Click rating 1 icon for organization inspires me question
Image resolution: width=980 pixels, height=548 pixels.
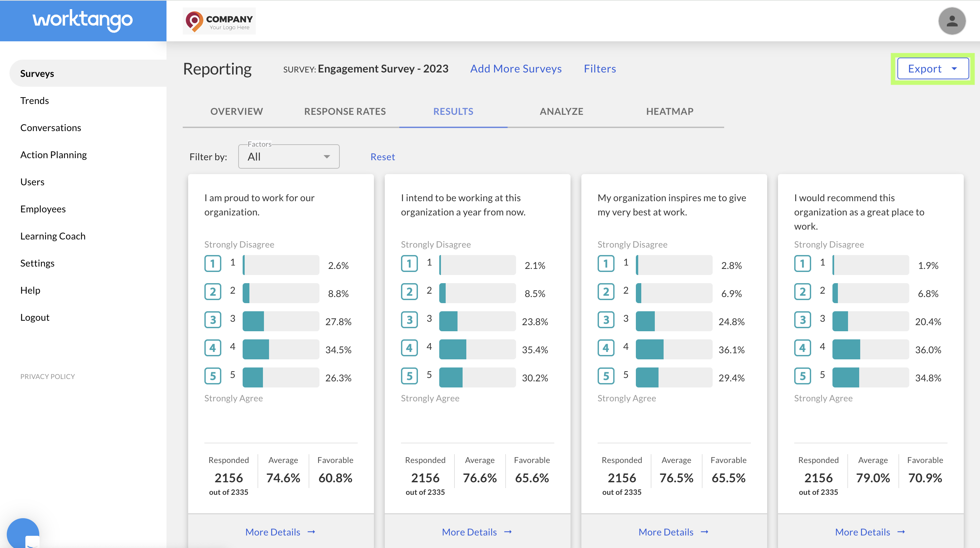[x=606, y=264]
